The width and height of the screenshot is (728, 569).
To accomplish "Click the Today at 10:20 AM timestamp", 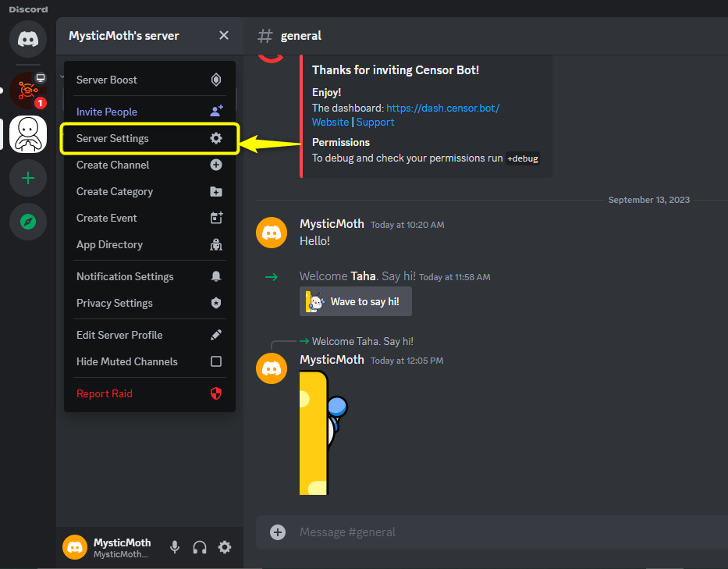I will [407, 225].
